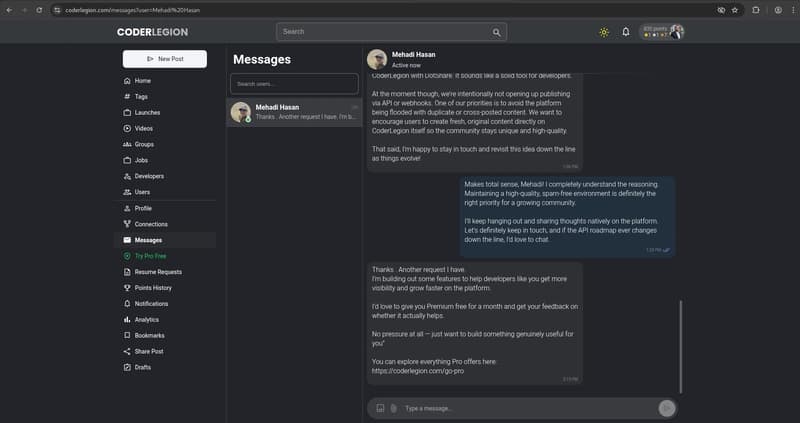Click the Points History trophy icon
Viewport: 800px width, 423px height.
click(127, 288)
